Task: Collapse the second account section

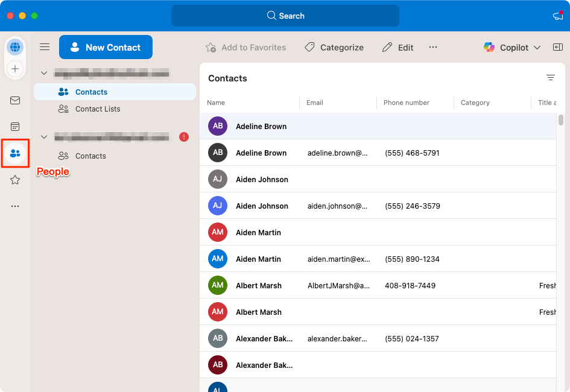Action: (x=44, y=137)
